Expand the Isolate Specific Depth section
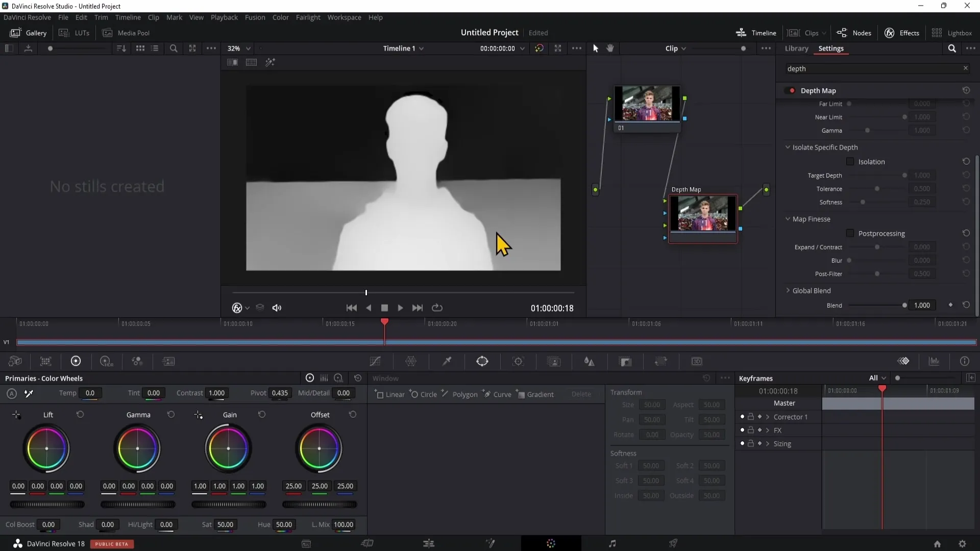Image resolution: width=980 pixels, height=551 pixels. (788, 146)
